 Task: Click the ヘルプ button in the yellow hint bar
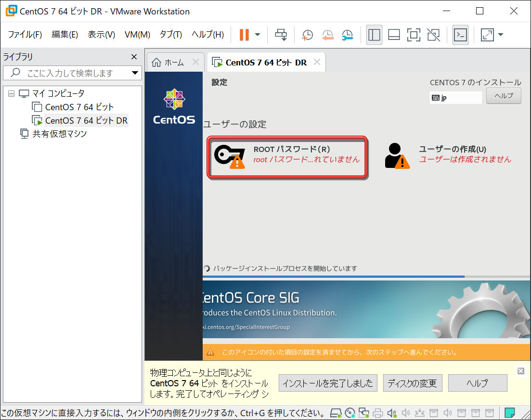[x=478, y=383]
